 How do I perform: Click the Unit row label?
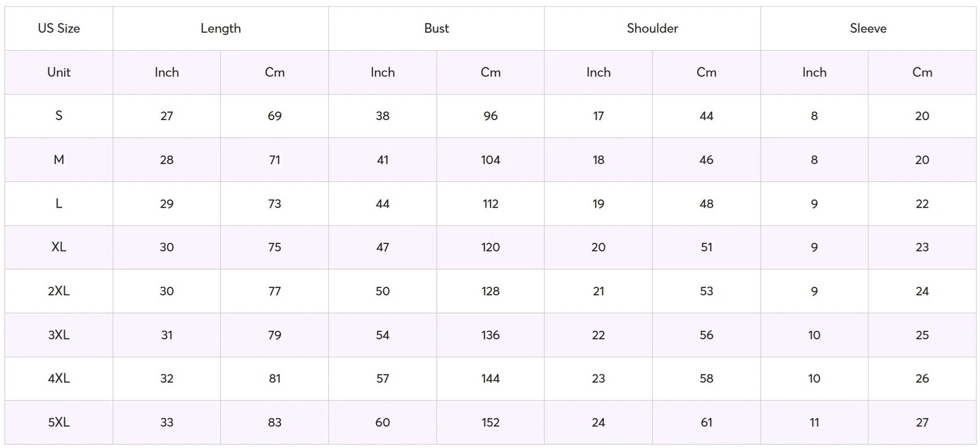pos(59,72)
